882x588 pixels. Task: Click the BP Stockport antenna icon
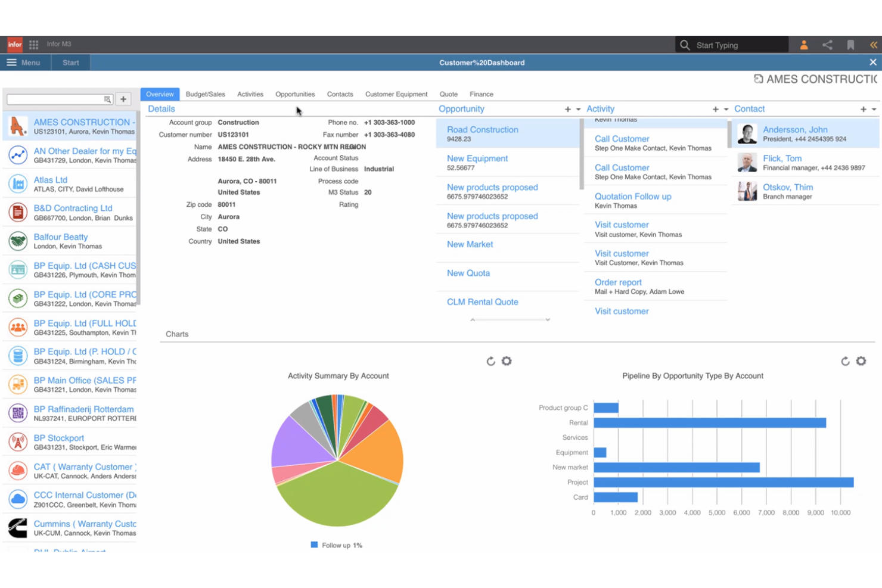18,442
